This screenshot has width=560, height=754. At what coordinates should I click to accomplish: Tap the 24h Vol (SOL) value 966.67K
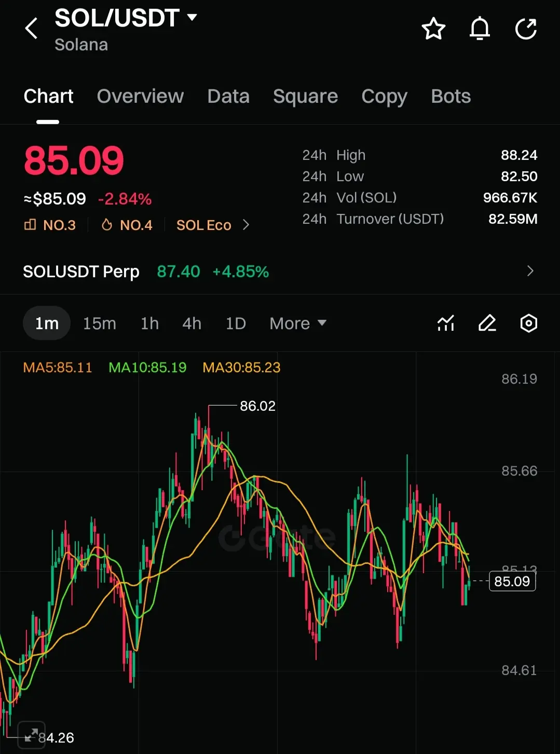510,198
